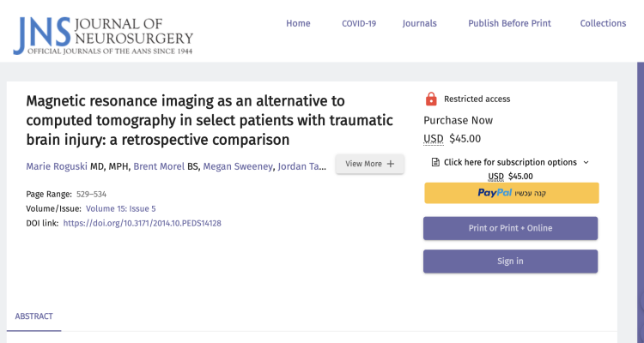Open the Home menu item
This screenshot has width=644, height=343.
pos(298,23)
